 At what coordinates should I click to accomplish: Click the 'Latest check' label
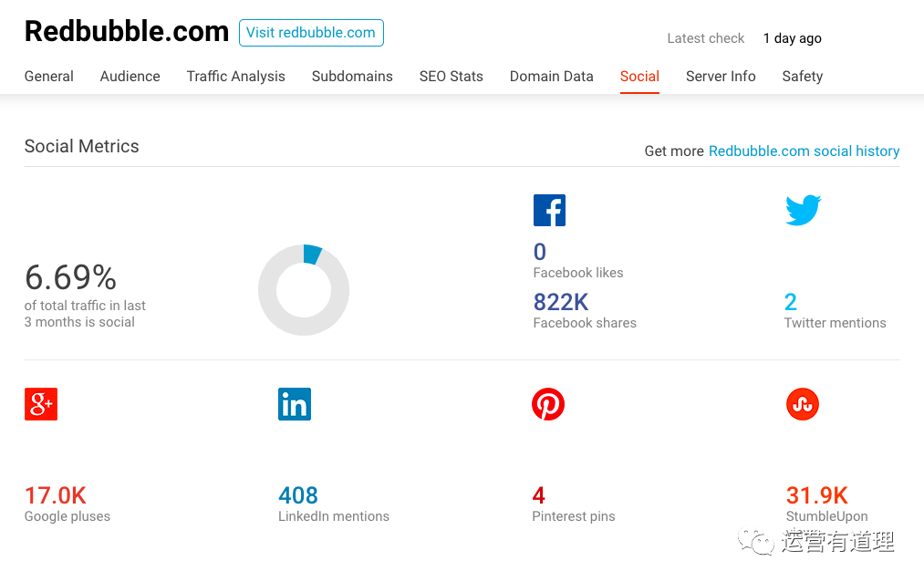pos(706,38)
